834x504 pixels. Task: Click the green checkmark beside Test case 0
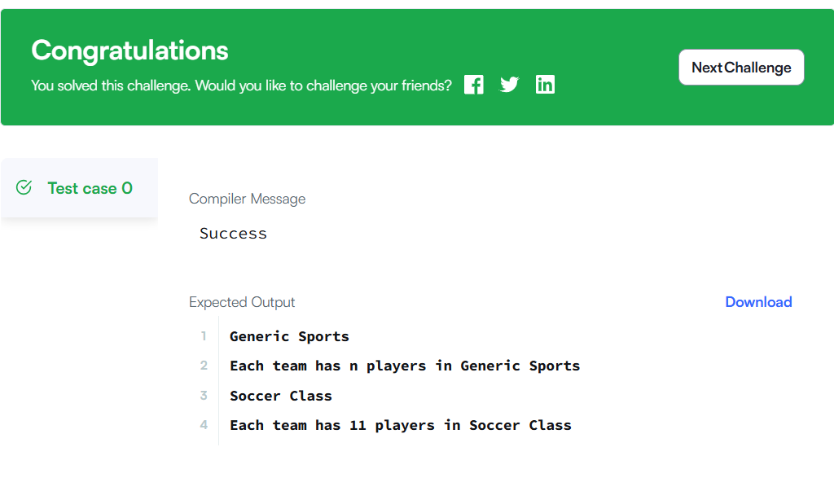[24, 188]
